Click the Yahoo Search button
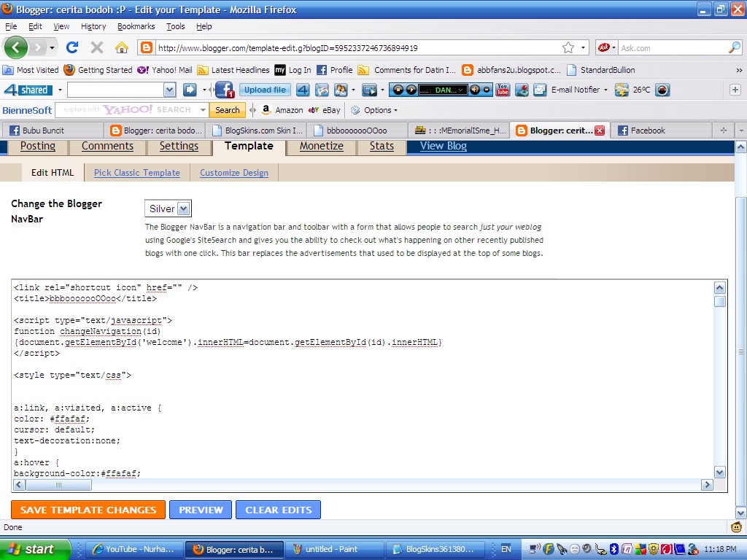 228,110
